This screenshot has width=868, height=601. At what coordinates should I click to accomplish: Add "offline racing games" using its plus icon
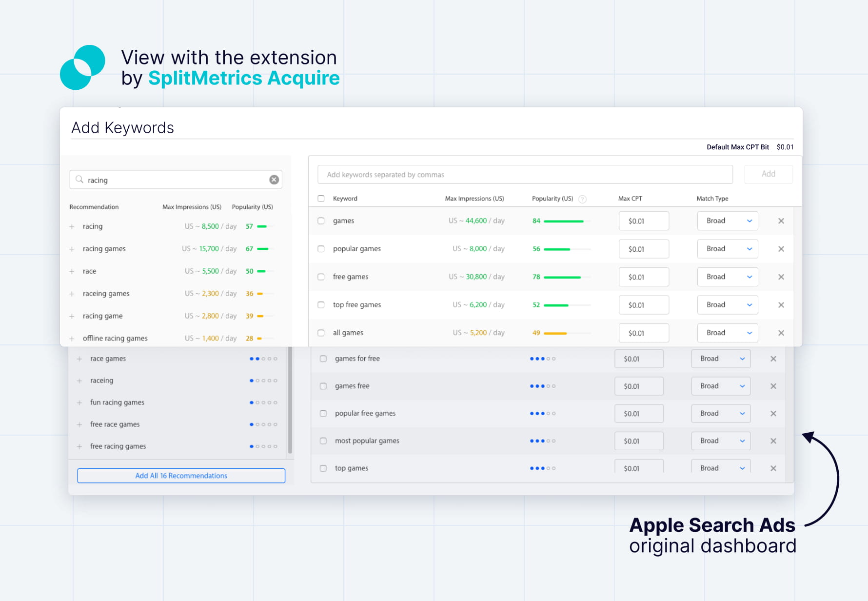tap(72, 338)
